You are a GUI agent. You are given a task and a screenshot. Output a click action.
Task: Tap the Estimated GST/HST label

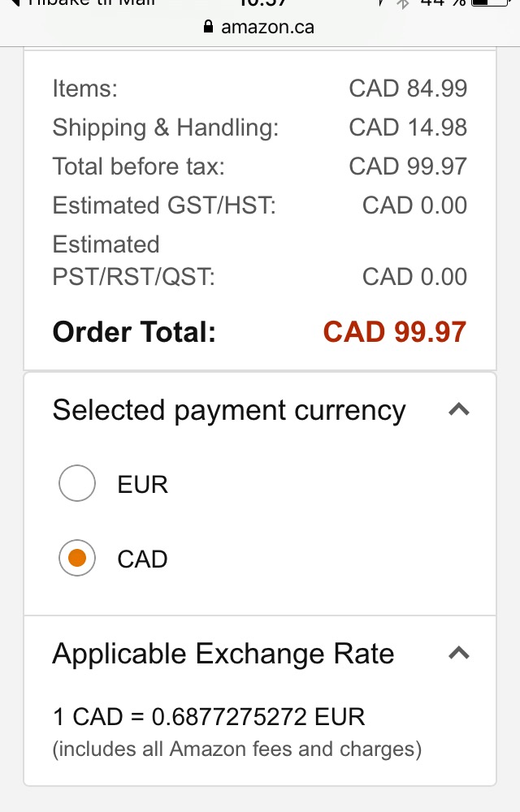[x=164, y=205]
